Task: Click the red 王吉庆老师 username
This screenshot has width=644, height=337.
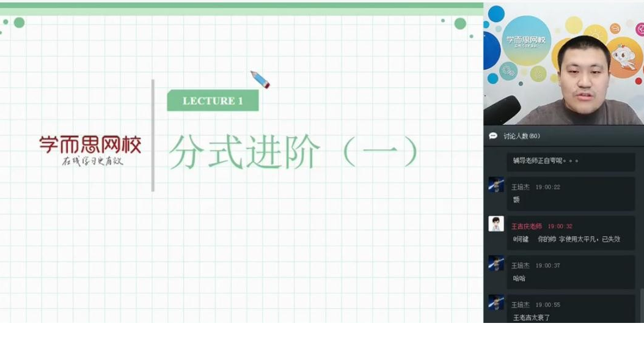Action: 527,226
